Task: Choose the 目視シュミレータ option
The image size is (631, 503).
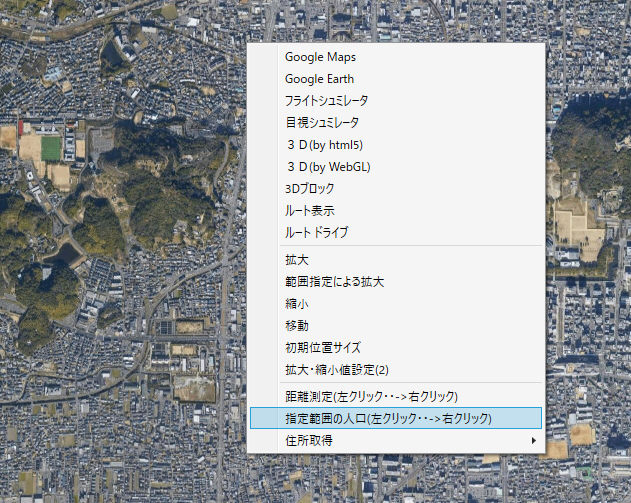Action: (321, 123)
